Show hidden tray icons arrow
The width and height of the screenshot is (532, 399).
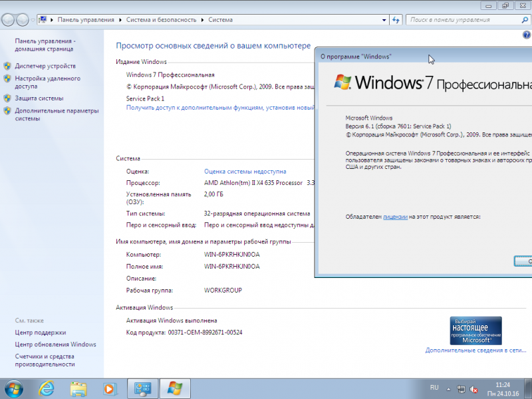448,389
